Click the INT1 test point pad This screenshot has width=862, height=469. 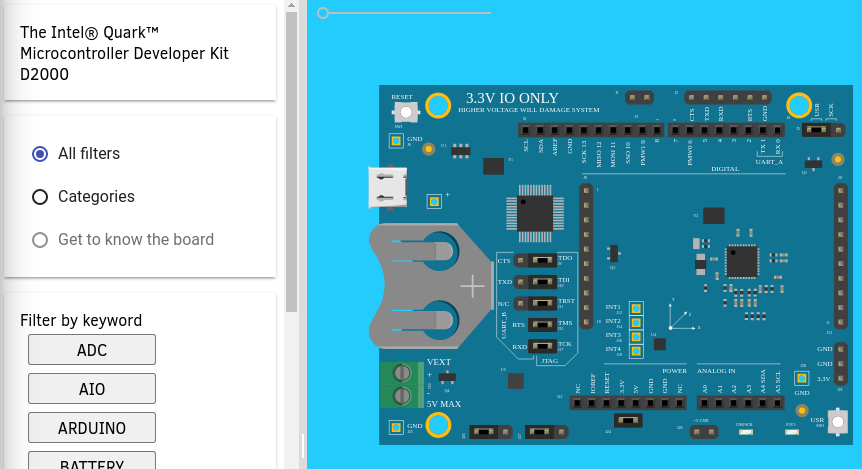click(636, 308)
